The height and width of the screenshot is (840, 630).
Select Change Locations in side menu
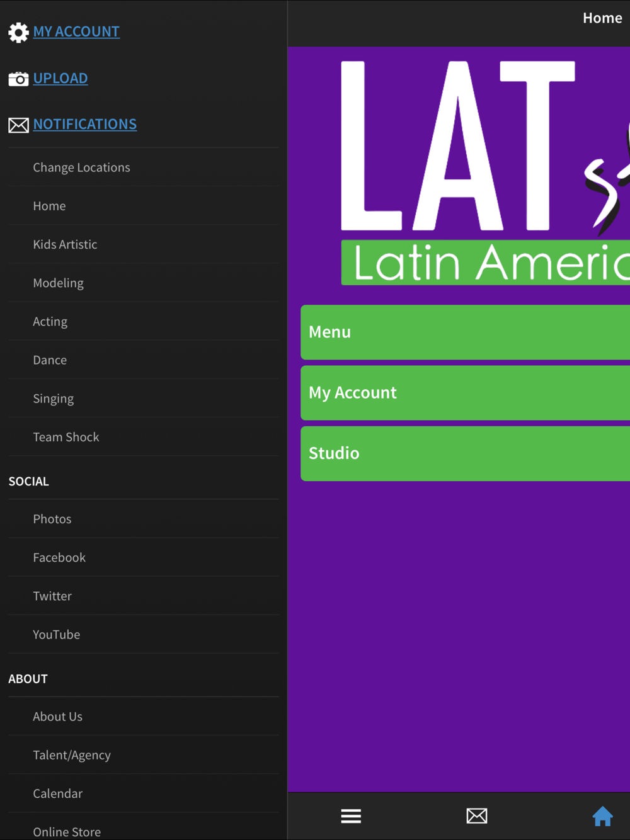click(144, 167)
